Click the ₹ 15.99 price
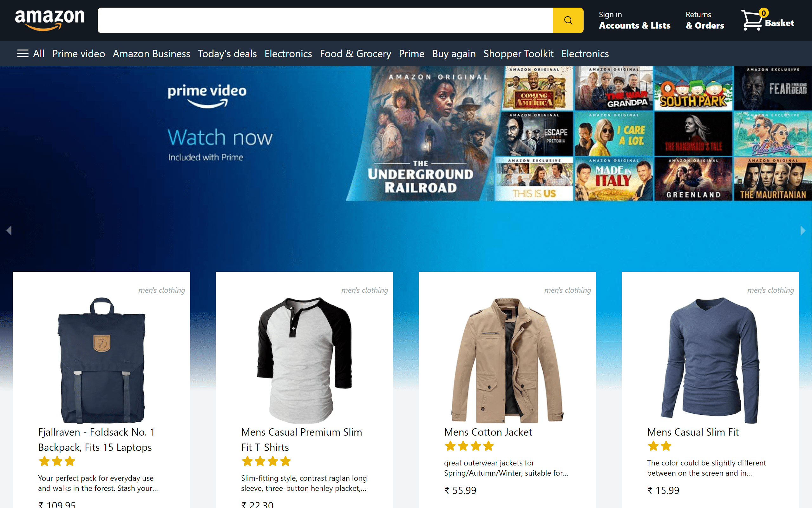 [663, 491]
